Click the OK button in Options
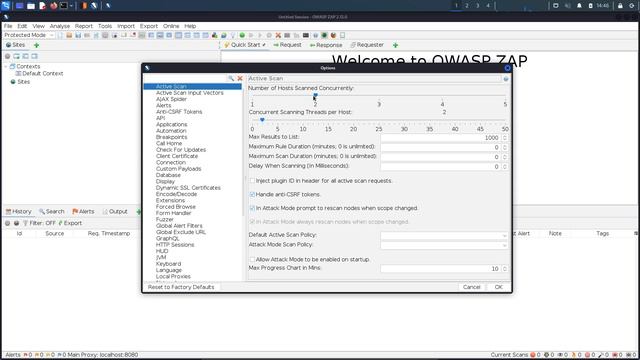Image resolution: width=640 pixels, height=360 pixels. point(498,287)
